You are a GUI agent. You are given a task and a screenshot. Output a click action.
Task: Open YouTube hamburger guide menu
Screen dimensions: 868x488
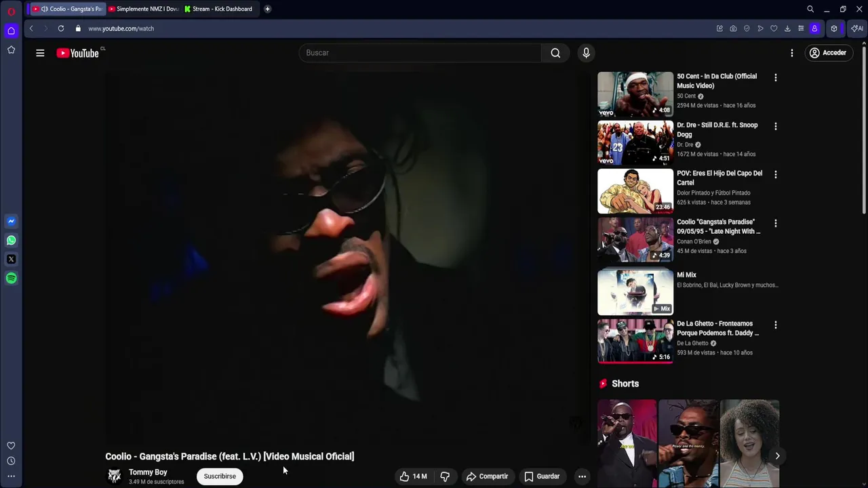tap(40, 53)
